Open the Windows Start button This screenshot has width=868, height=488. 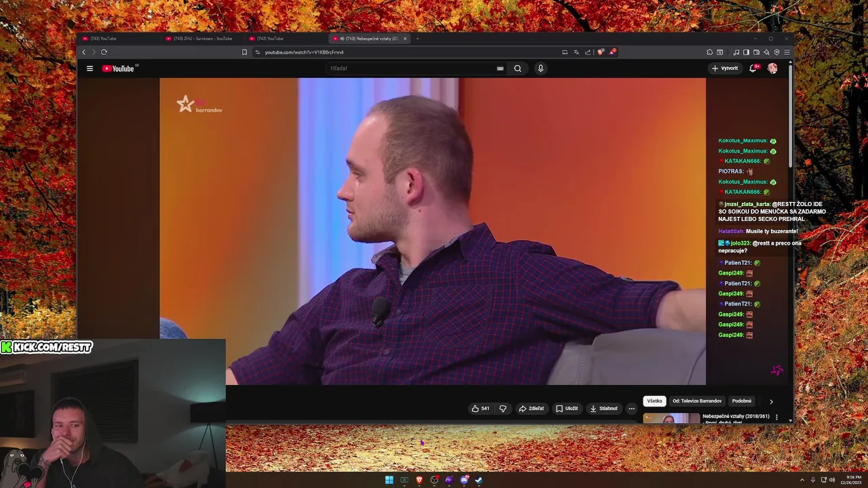[389, 480]
